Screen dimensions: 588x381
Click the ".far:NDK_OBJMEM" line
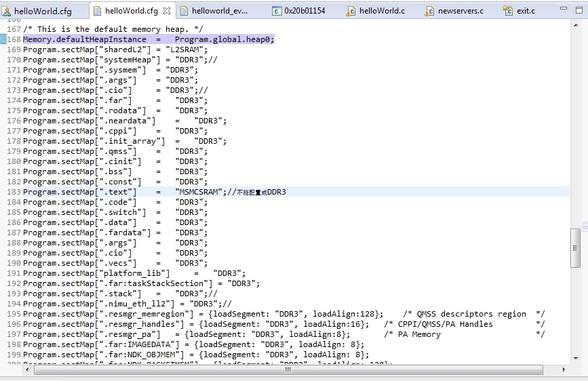click(x=196, y=355)
